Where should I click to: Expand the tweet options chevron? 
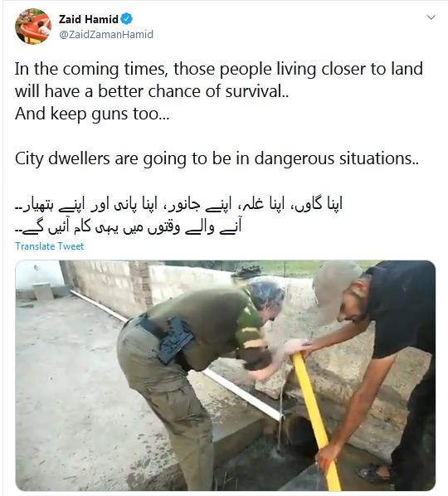click(431, 17)
